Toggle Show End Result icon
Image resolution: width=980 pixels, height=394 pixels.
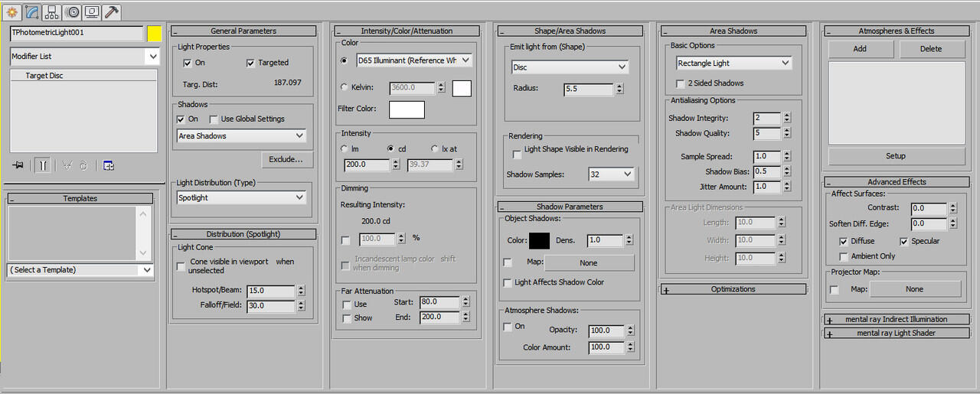pyautogui.click(x=43, y=165)
